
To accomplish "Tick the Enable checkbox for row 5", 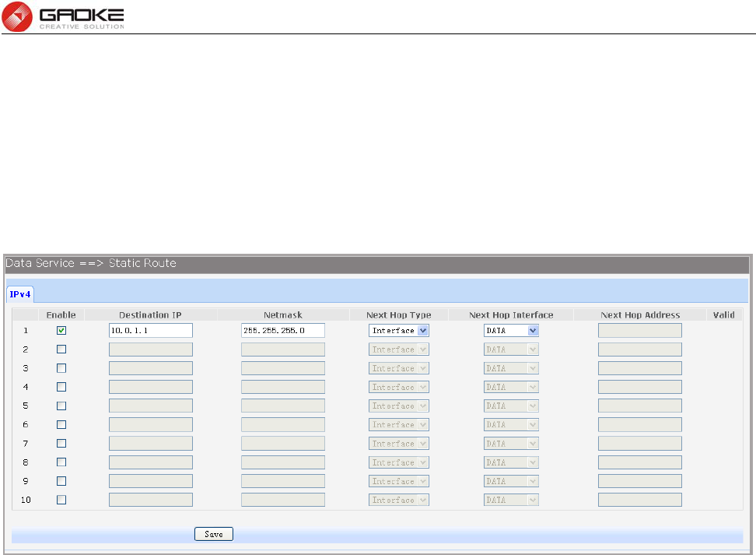I will 61,406.
